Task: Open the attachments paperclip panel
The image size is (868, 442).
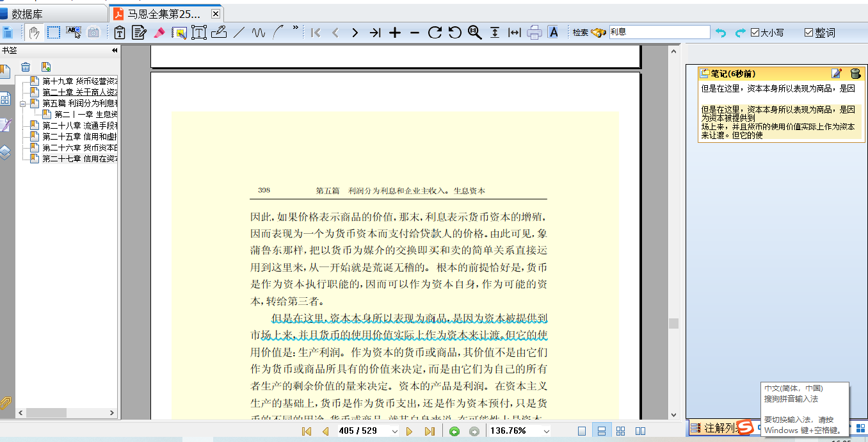Action: pos(5,403)
